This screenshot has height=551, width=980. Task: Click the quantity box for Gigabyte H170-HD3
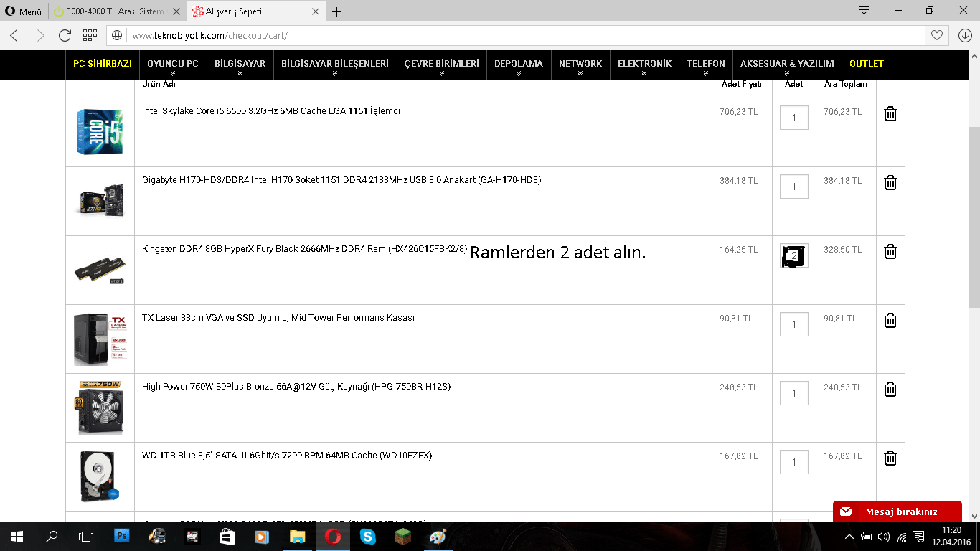pyautogui.click(x=794, y=187)
